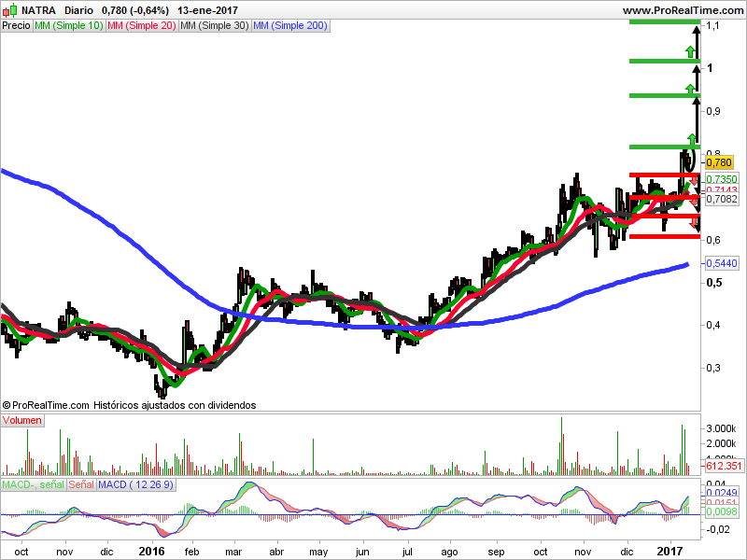Click the bold 2016 year label

[151, 552]
